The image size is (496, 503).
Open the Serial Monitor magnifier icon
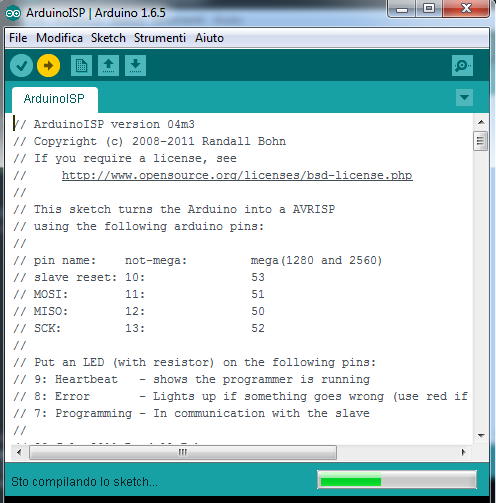(x=462, y=66)
